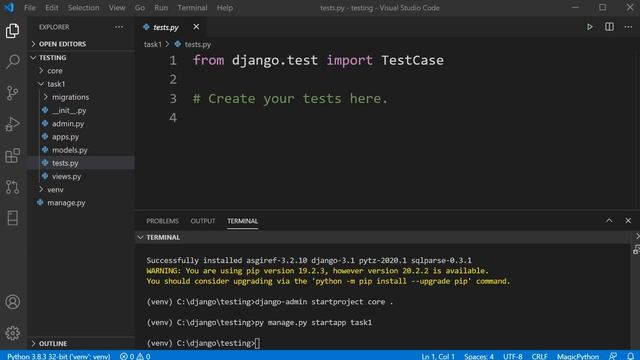Screen dimensions: 640x360
Task: Open the Accounts menu icon
Action: tap(12, 302)
